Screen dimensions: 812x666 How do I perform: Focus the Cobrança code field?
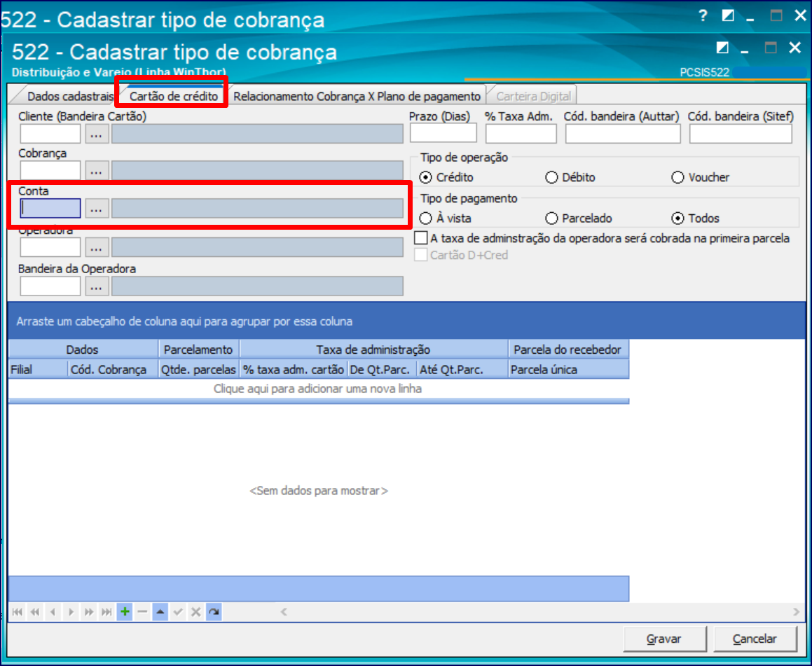pos(50,171)
